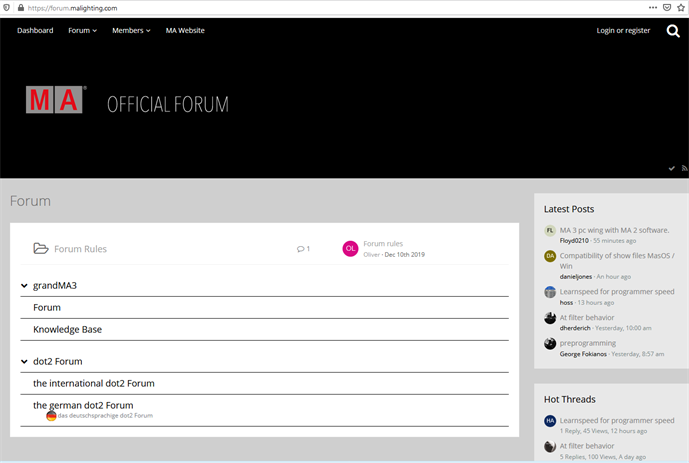Click the RSS feed icon
The image size is (689, 463).
click(x=683, y=168)
